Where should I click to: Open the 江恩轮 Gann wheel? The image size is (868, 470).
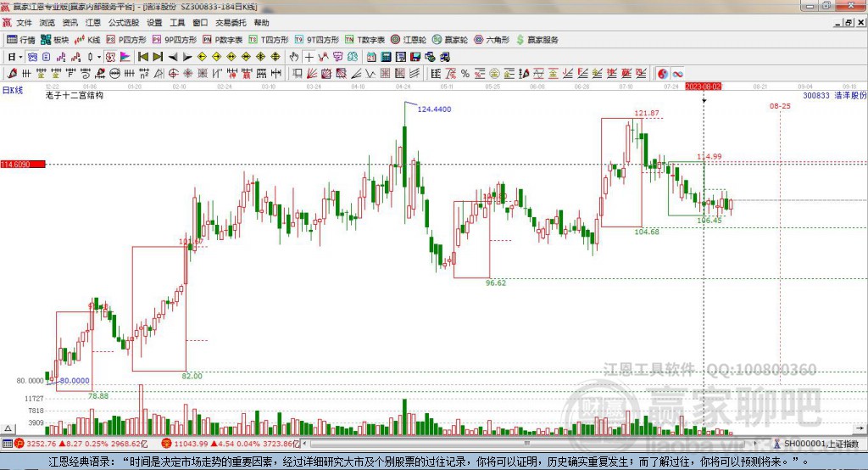tap(409, 40)
